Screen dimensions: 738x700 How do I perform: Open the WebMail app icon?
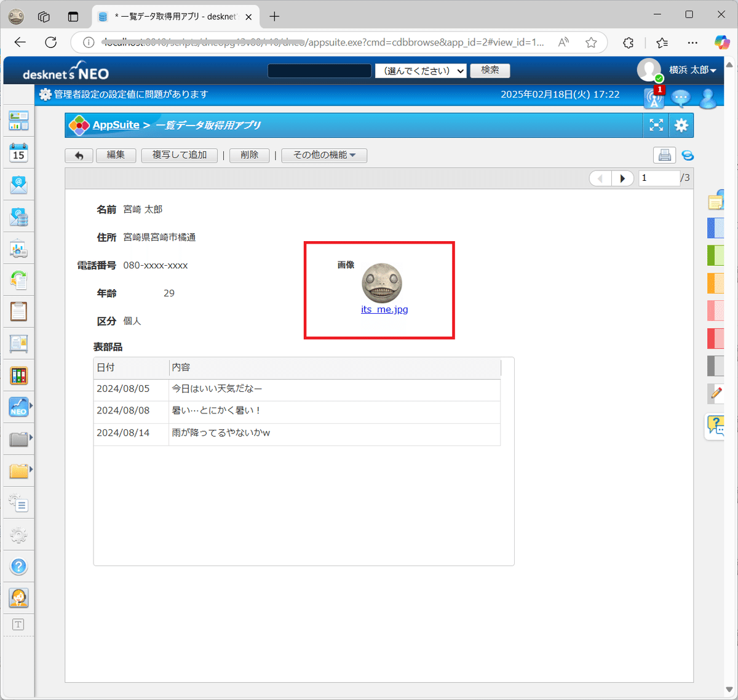[18, 183]
